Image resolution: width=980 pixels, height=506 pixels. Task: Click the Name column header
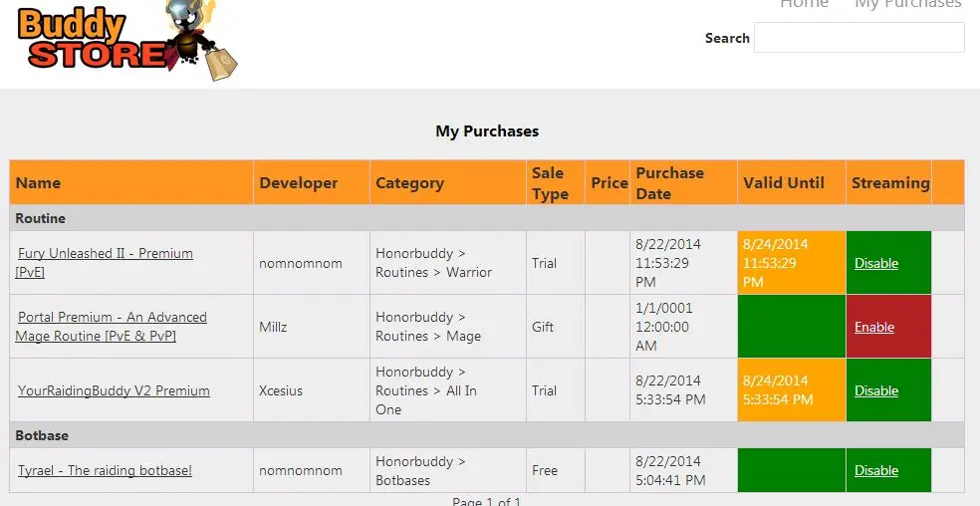(x=38, y=183)
